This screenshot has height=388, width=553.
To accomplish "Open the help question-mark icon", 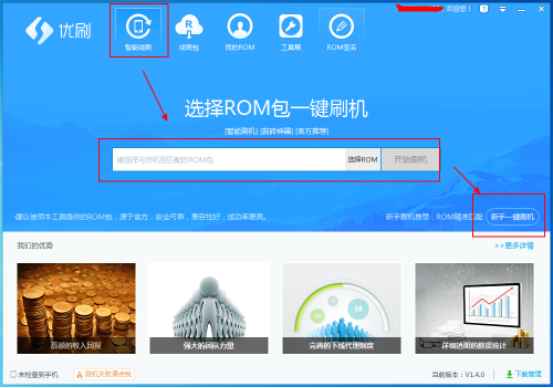I will click(484, 9).
